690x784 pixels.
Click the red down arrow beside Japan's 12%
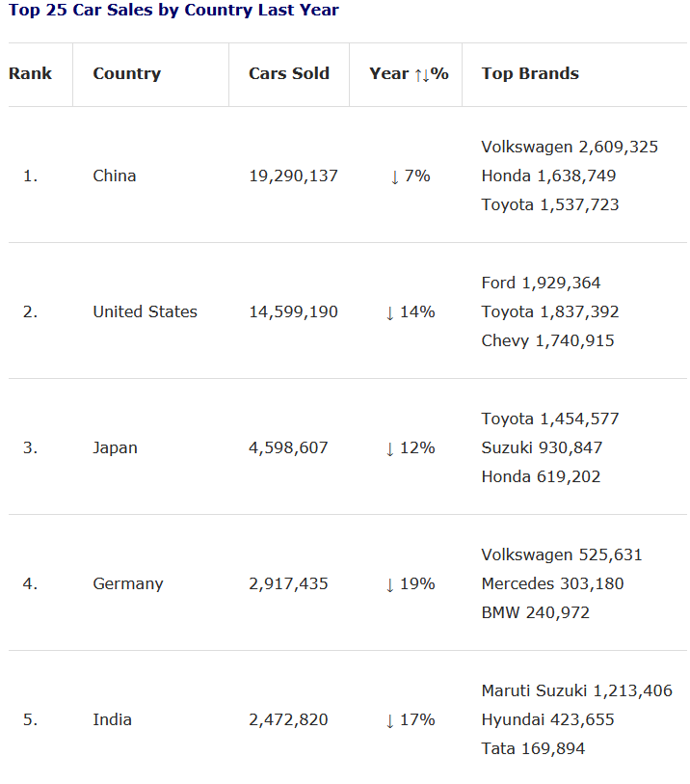click(389, 448)
